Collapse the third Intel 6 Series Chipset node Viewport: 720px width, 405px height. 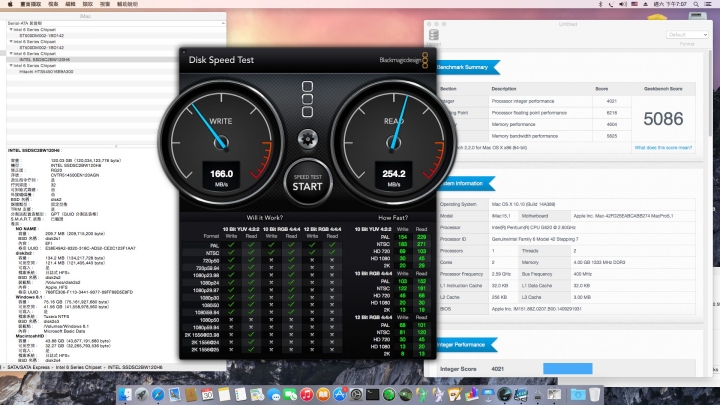click(x=11, y=53)
